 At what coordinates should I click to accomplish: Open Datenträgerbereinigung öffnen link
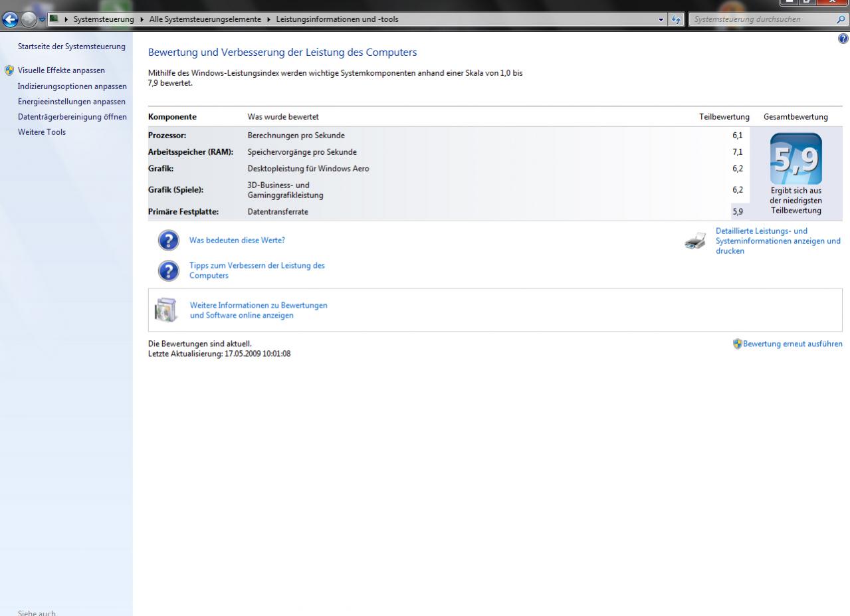coord(72,116)
